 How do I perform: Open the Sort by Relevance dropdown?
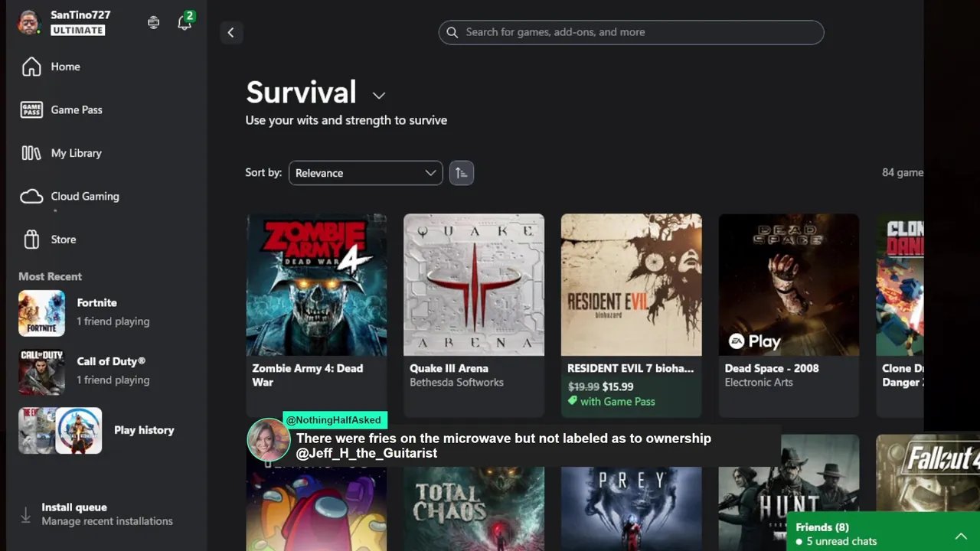[365, 173]
